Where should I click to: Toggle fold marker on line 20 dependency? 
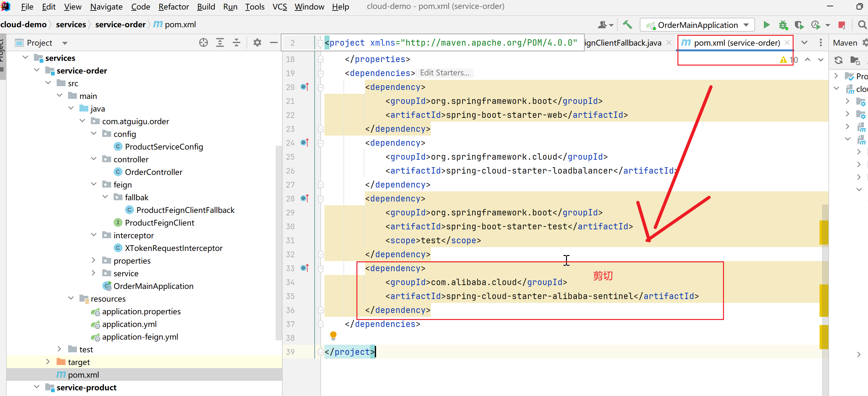click(321, 87)
